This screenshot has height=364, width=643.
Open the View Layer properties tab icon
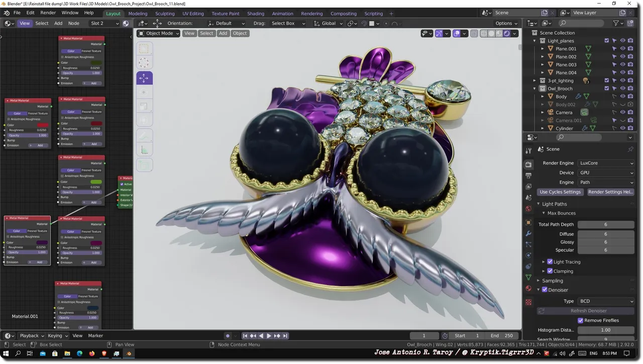pyautogui.click(x=528, y=187)
